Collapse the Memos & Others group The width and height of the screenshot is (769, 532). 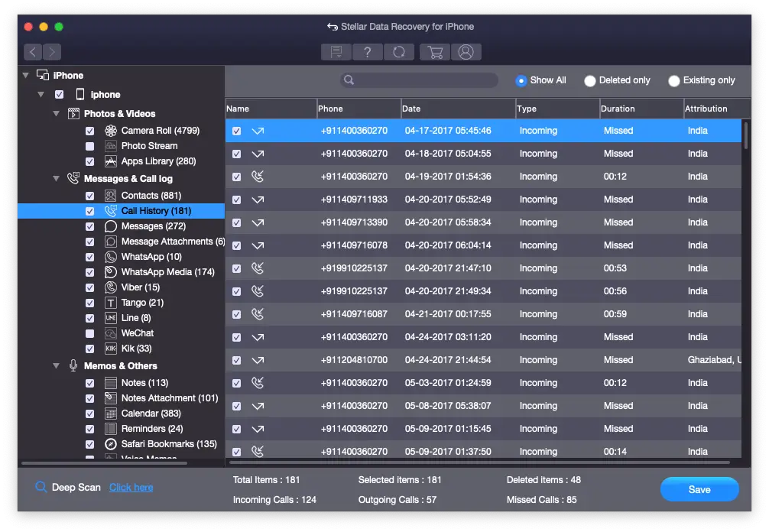[56, 366]
